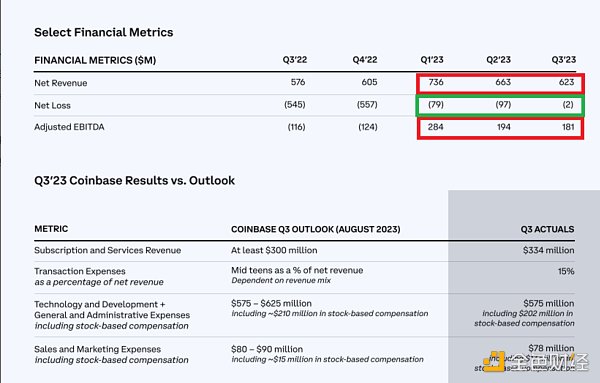This screenshot has width=600, height=383.
Task: Click the Sales and Marketing Expenses label
Action: coord(97,349)
